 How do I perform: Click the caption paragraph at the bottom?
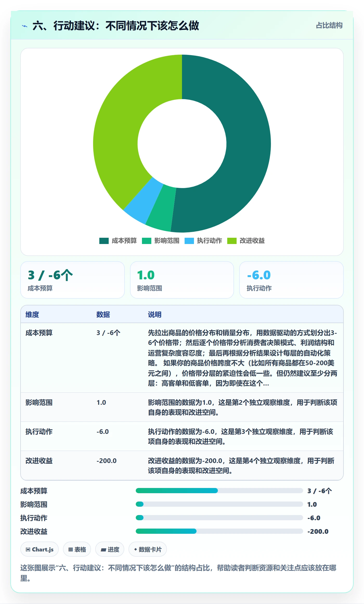point(178,573)
